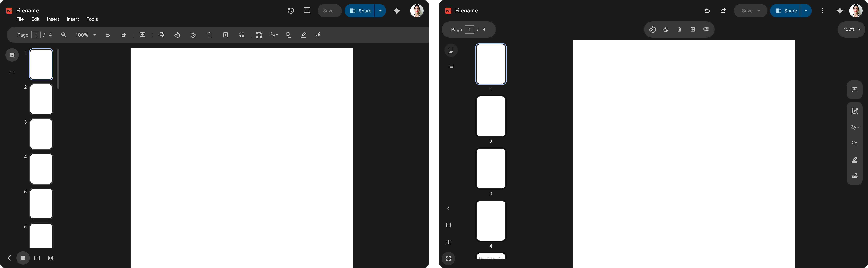Click the print icon in toolbar
868x268 pixels.
pyautogui.click(x=161, y=35)
